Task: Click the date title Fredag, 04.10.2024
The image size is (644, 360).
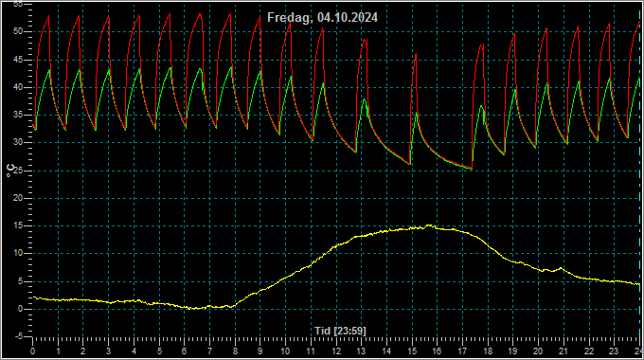Action: coord(322,18)
